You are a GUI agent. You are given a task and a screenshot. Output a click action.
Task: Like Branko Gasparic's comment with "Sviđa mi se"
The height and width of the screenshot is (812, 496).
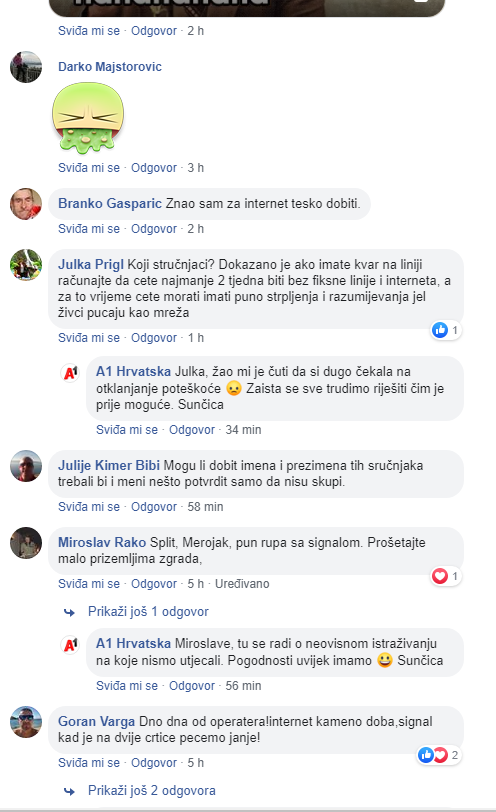89,229
